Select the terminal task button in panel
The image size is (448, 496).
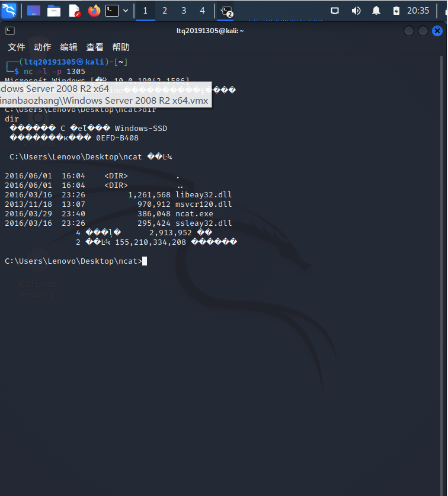point(226,11)
